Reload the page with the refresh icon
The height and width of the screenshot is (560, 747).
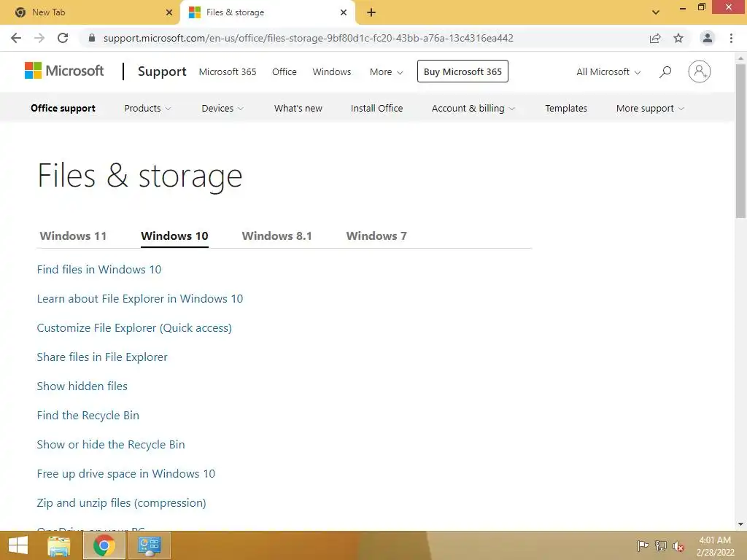63,38
